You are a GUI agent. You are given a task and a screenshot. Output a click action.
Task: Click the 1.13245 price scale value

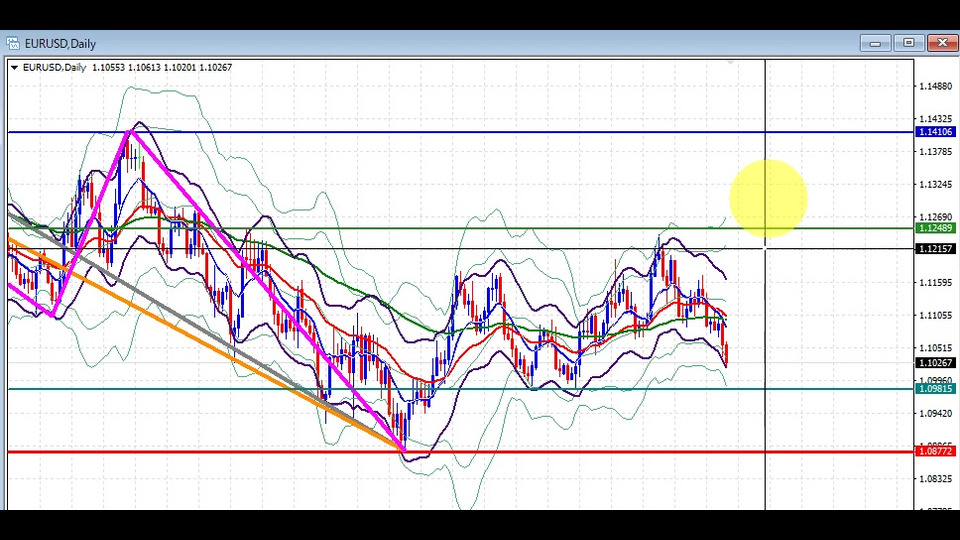936,184
